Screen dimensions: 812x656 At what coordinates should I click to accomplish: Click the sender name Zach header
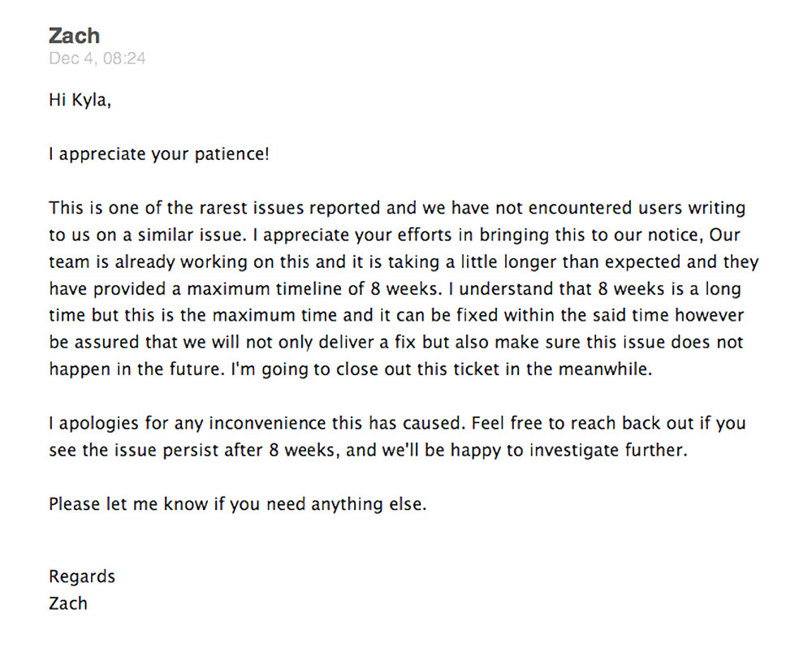(74, 36)
